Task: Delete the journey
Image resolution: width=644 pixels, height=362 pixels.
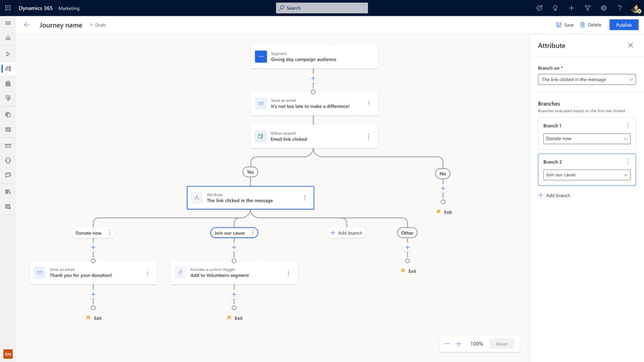Action: [x=591, y=25]
